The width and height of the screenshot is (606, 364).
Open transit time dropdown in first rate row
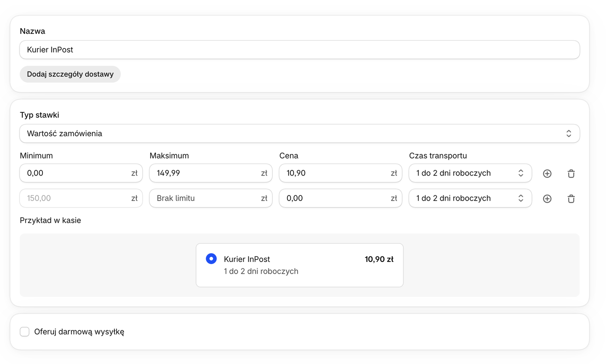470,173
